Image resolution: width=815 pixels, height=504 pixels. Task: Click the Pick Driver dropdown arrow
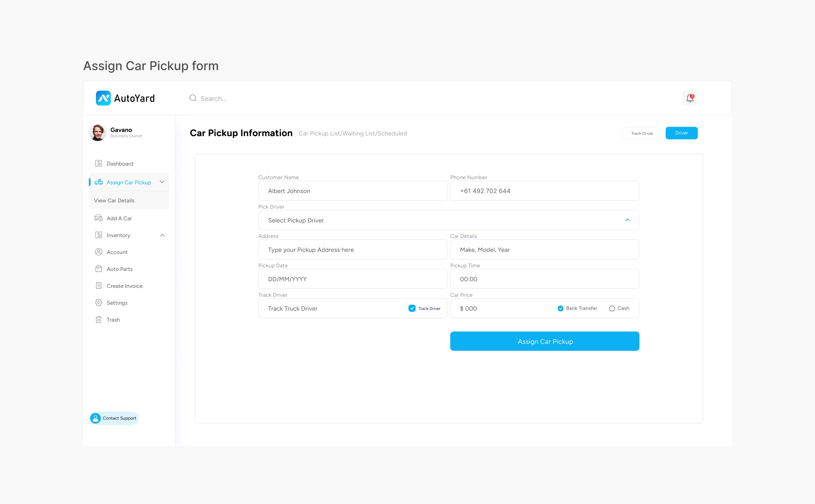pos(627,220)
